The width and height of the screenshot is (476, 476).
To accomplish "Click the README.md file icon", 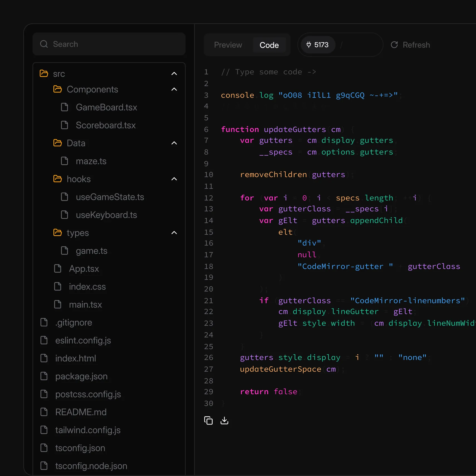I will 44,412.
